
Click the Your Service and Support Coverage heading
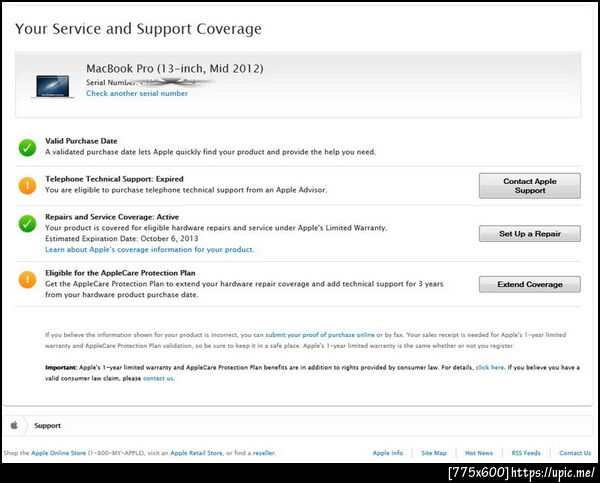pos(139,29)
